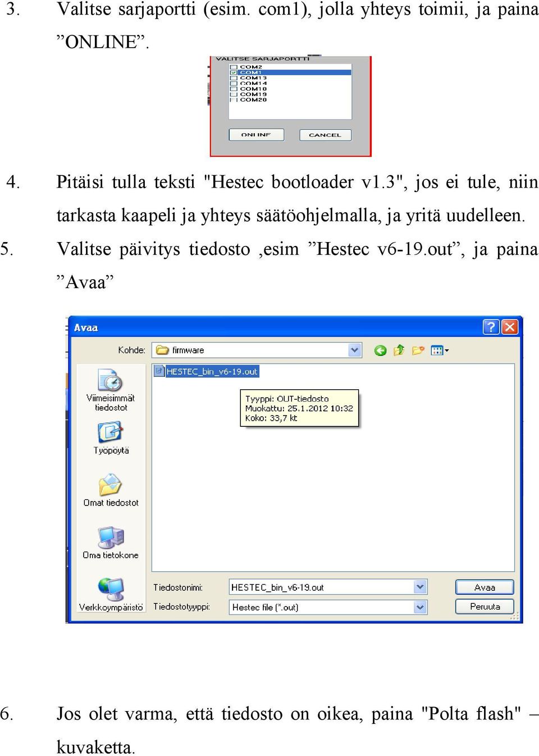Select the COM1 row text in the port list
Image resolution: width=539 pixels, height=756 pixels.
click(251, 72)
